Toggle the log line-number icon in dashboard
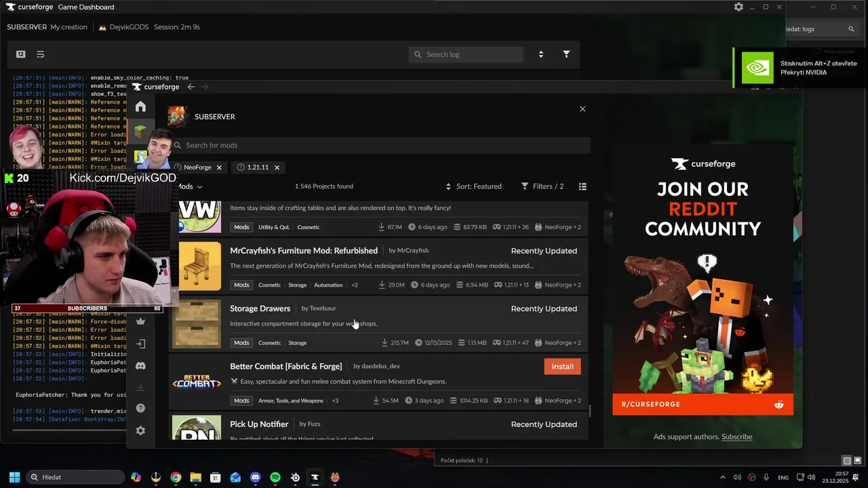Screen dimensions: 868x488 coord(21,54)
